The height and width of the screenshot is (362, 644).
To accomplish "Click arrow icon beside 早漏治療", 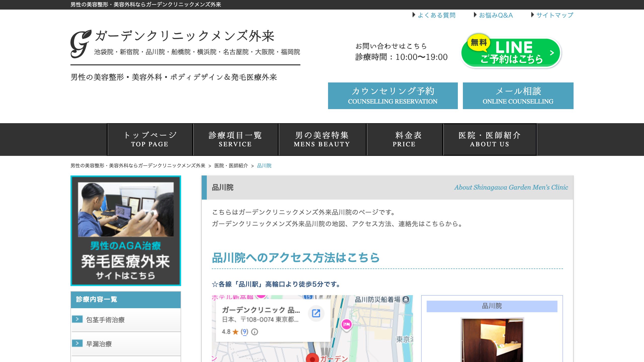I will click(77, 343).
